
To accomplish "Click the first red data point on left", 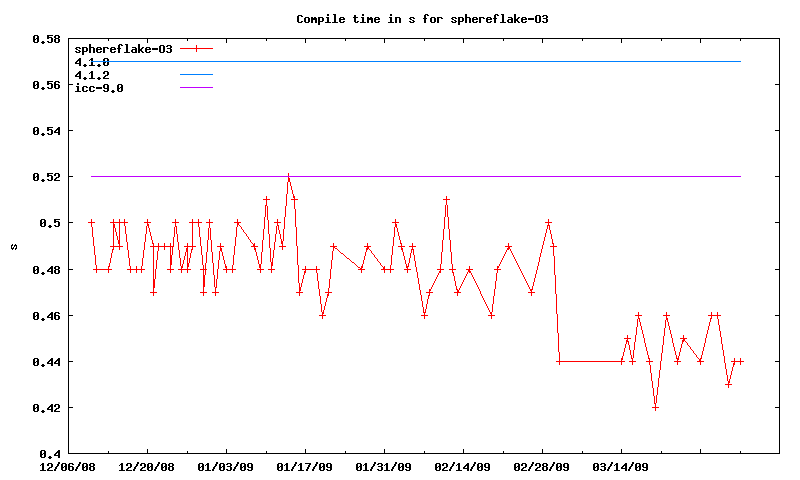I will 91,223.
